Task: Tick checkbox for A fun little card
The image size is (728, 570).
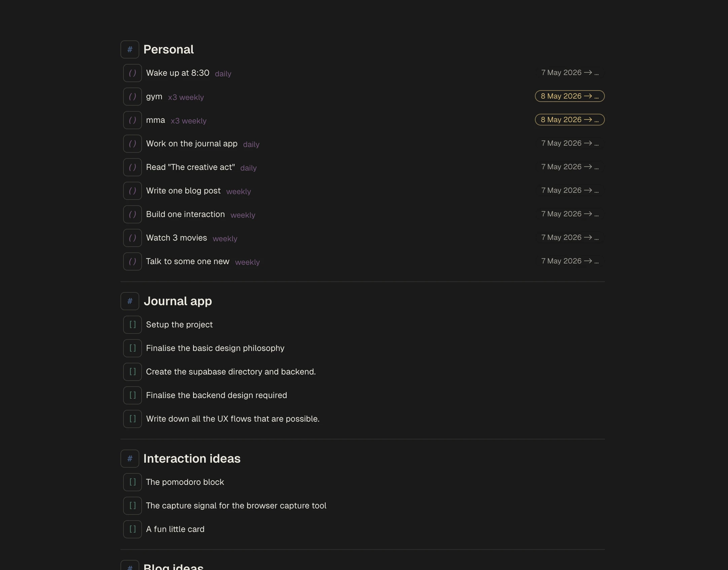Action: point(133,529)
